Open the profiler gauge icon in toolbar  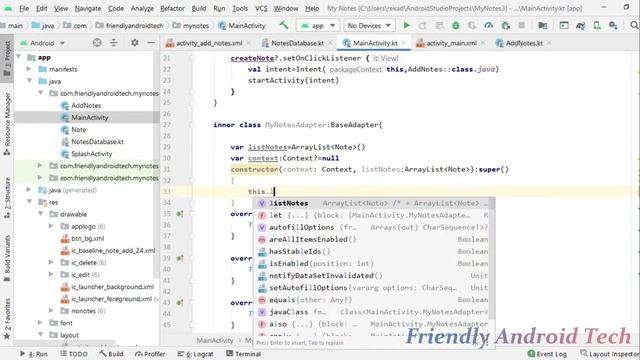point(489,25)
